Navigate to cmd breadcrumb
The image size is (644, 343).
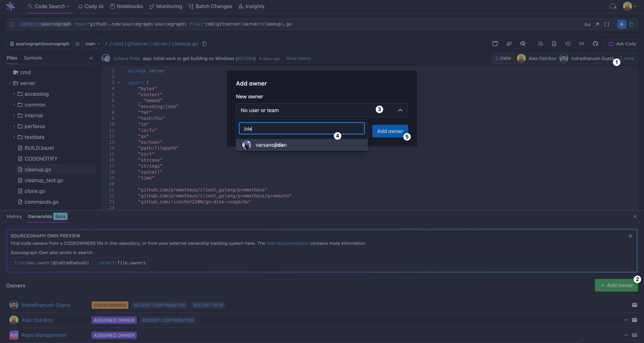(118, 44)
